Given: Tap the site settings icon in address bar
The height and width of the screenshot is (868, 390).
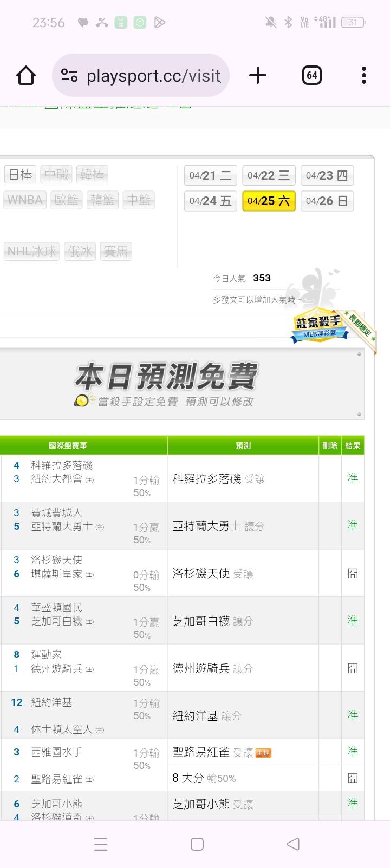Looking at the screenshot, I should pos(69,75).
